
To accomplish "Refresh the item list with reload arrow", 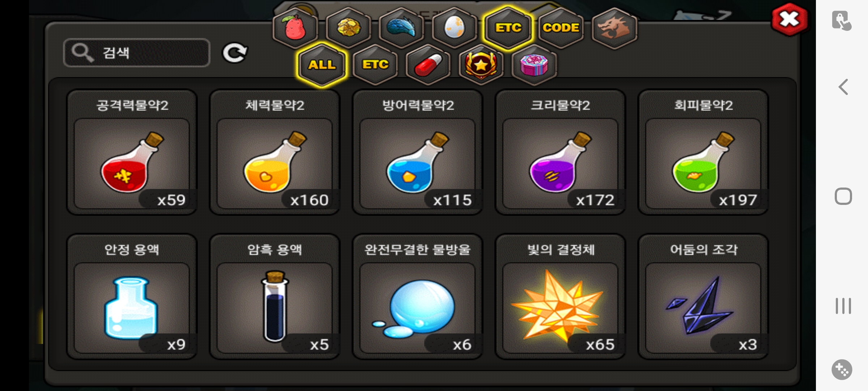I will [x=235, y=53].
